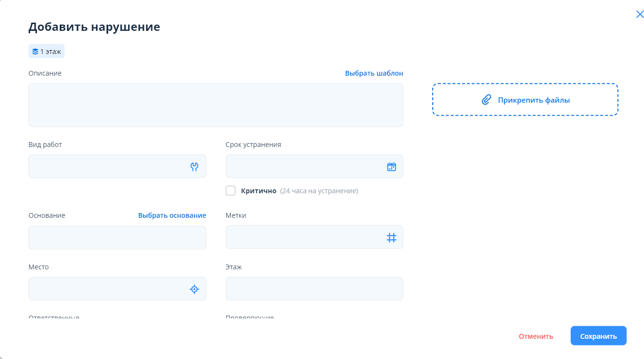Enable the Критично checkbox
Screen dimensions: 644x359
point(231,191)
